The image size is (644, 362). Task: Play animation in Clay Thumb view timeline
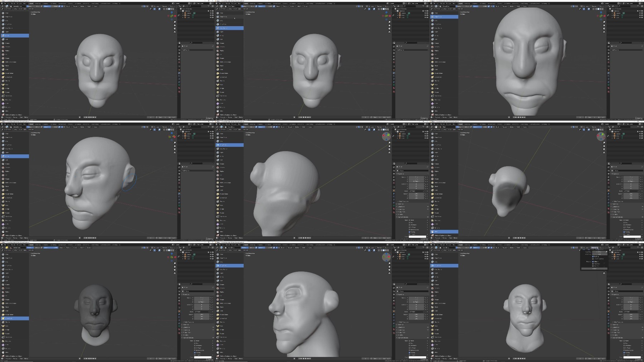306,117
